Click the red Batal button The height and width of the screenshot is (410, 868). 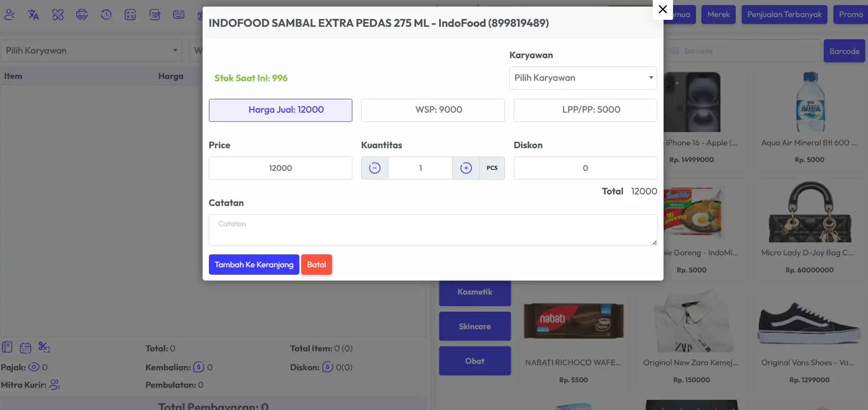click(x=316, y=265)
